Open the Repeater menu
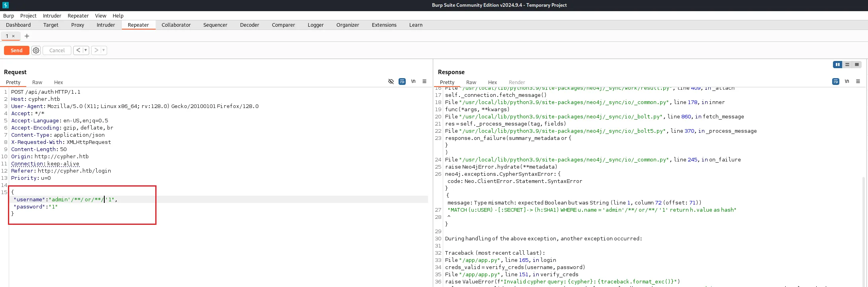The image size is (868, 287). pos(78,16)
